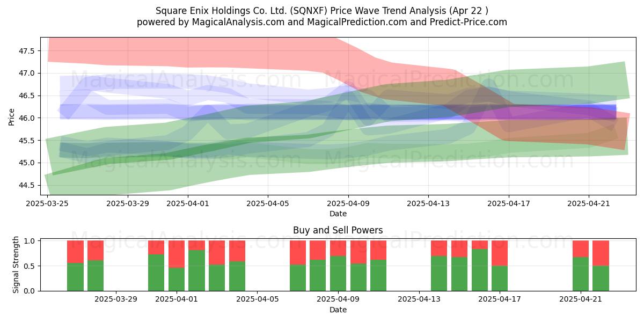
Task: Click "2025-04-09" tick under Buy and Sell Powers
Action: 338,299
